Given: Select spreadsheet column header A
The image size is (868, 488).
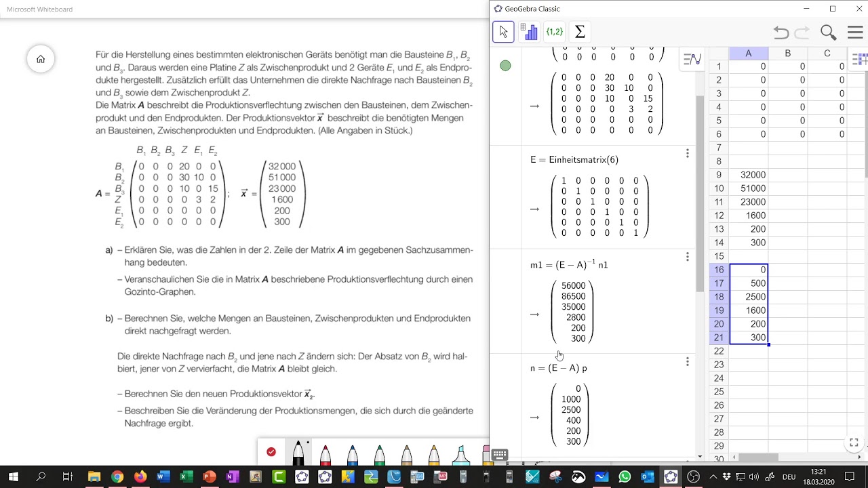Looking at the screenshot, I should [749, 54].
